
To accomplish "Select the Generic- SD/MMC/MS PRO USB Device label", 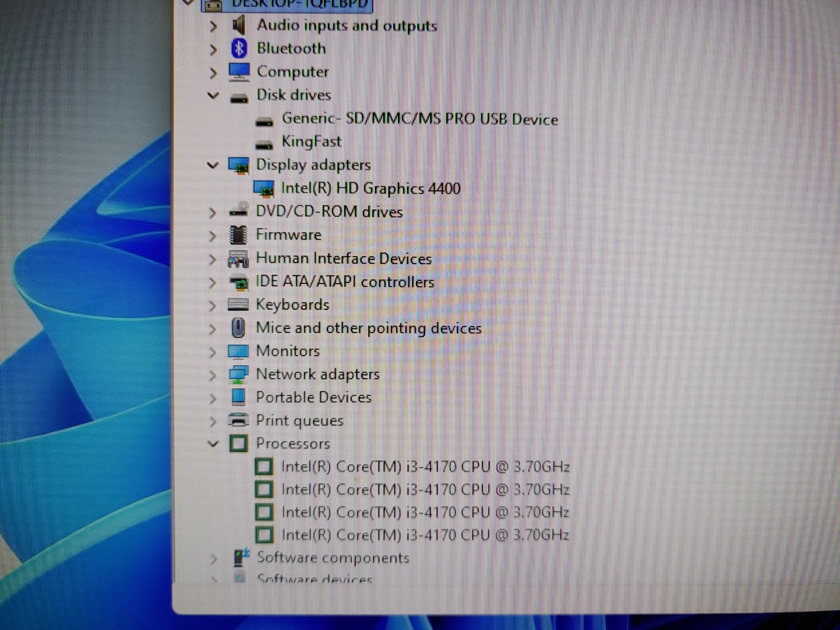I will pos(420,119).
